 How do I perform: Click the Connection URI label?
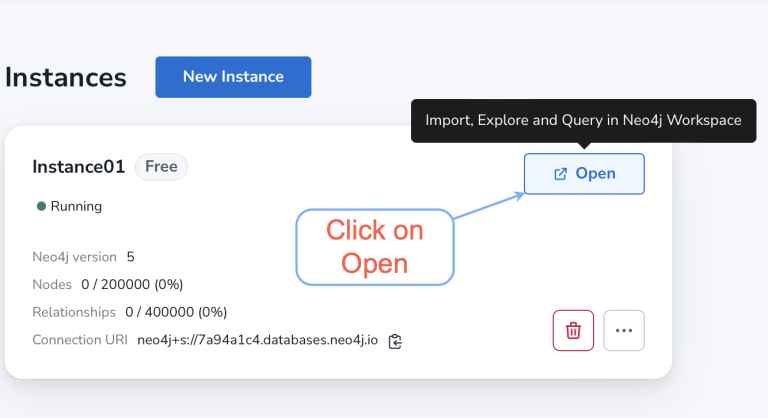(x=80, y=340)
